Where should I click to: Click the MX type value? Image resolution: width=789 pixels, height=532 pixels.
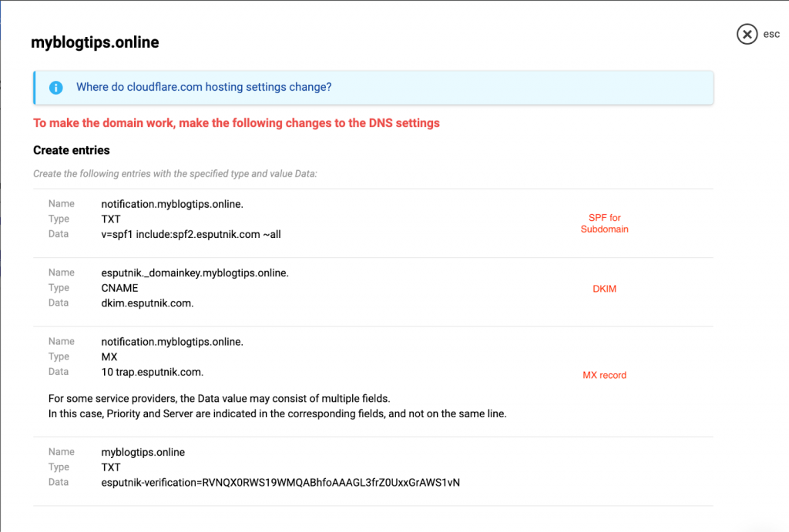click(109, 356)
